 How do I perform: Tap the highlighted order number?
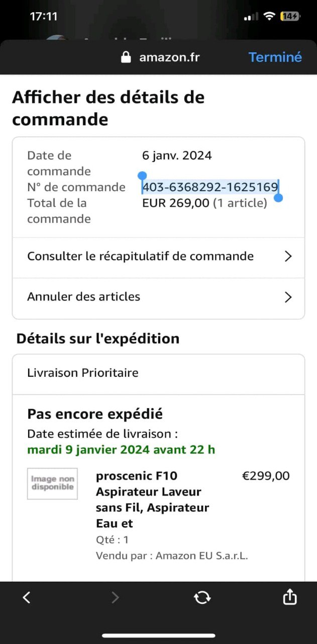pos(210,187)
